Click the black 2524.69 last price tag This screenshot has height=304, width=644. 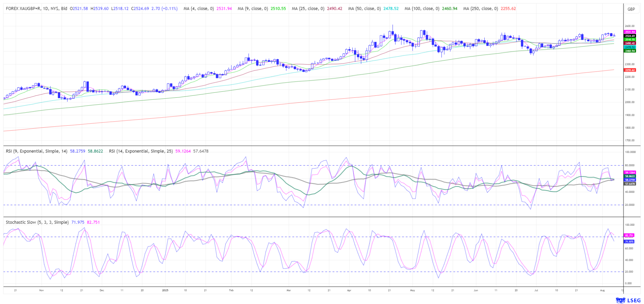coord(630,36)
